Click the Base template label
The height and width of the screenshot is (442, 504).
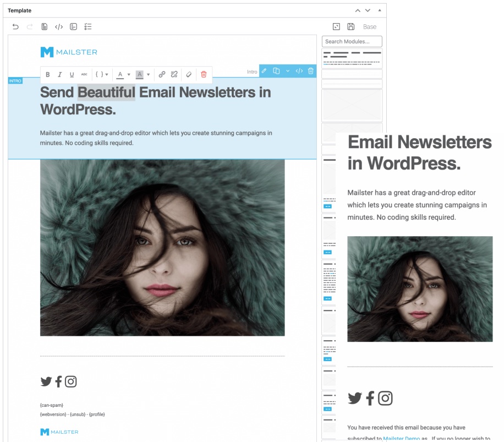pos(370,26)
